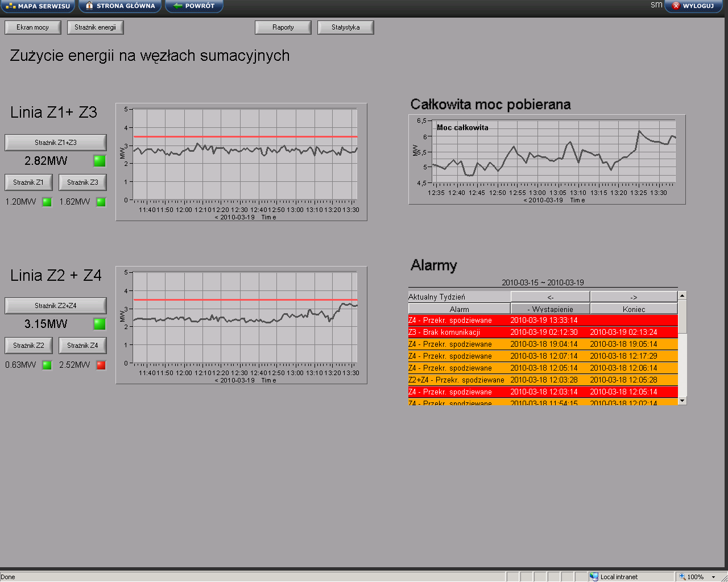This screenshot has width=728, height=582.
Task: Sort alarms by the Wystąpienie column header
Action: (x=550, y=309)
